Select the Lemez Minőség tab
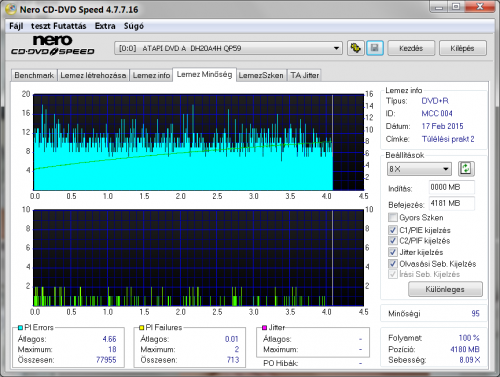The height and width of the screenshot is (377, 500). pos(204,74)
